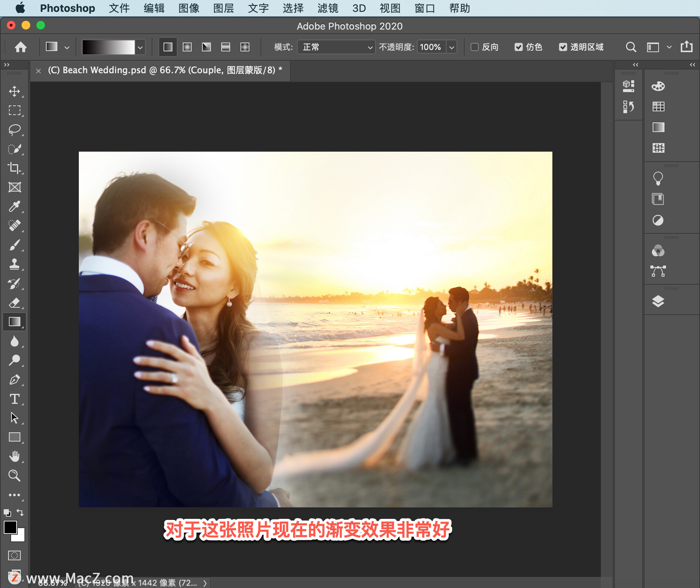The width and height of the screenshot is (700, 588).
Task: Open the Channels panel icon
Action: (x=658, y=251)
